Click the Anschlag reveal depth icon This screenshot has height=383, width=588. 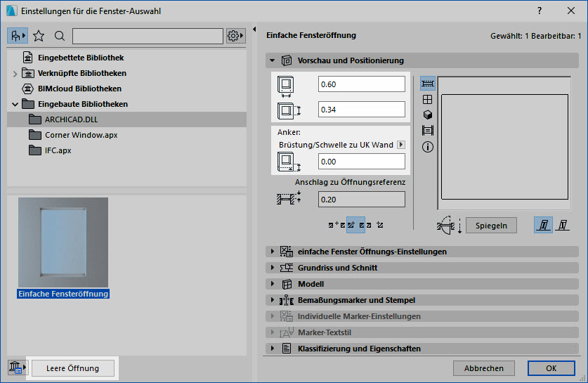click(289, 198)
